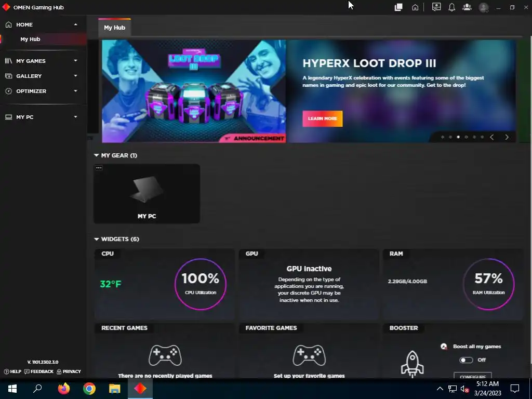Launch Firefox from the taskbar
The height and width of the screenshot is (399, 532).
63,389
